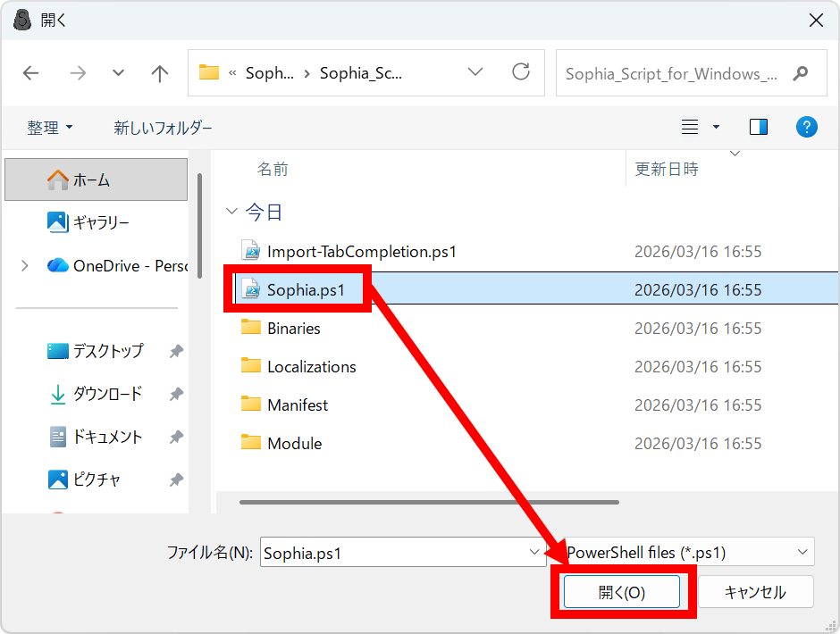
Task: Open recent locations dropdown chevron
Action: (118, 73)
